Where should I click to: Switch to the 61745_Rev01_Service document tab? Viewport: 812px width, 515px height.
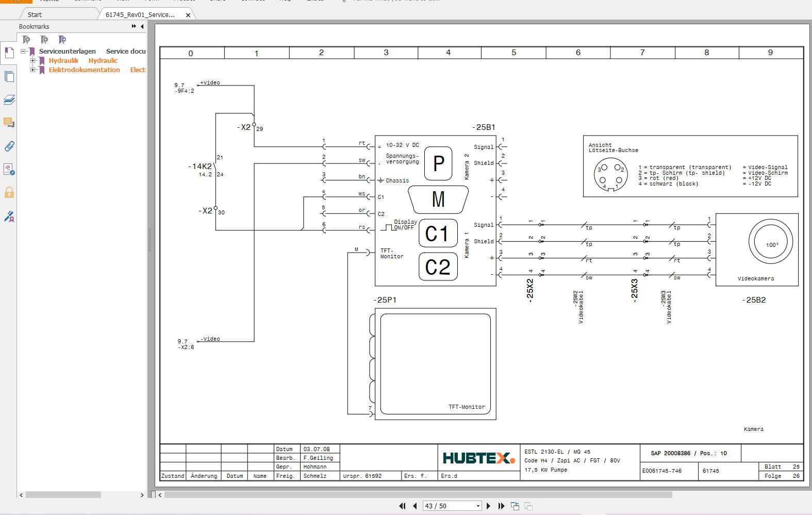click(140, 14)
